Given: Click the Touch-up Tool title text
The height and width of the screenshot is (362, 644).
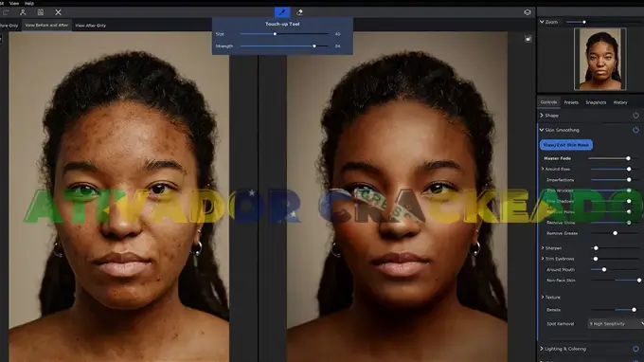Looking at the screenshot, I should pos(282,24).
